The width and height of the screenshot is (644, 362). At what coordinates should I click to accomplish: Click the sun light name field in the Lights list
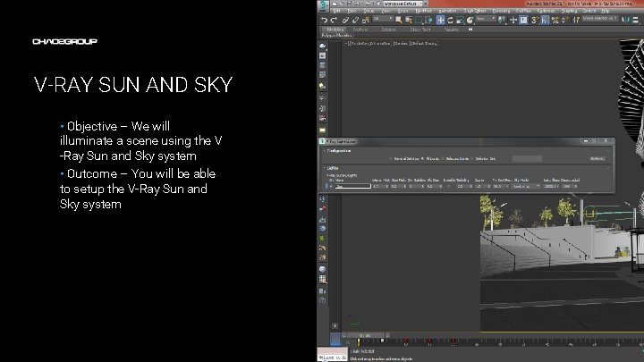[x=352, y=186]
